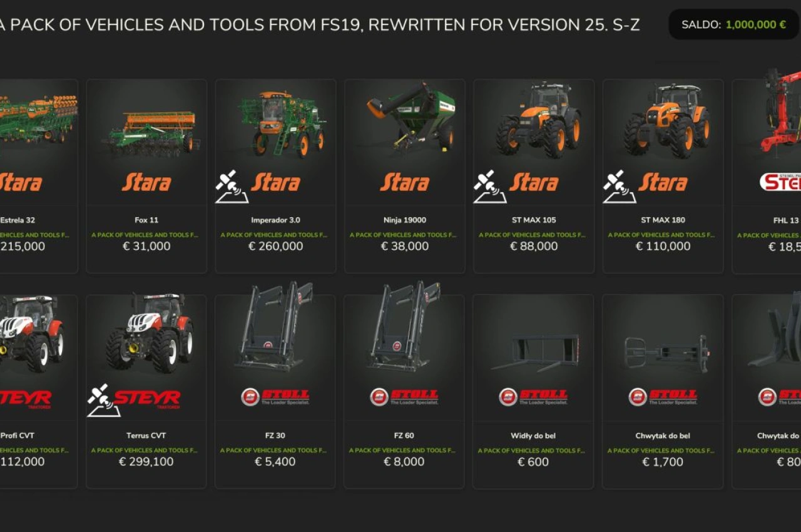This screenshot has height=532, width=801.
Task: Click the Stoll logo on the FZ 30 card
Action: pyautogui.click(x=275, y=397)
